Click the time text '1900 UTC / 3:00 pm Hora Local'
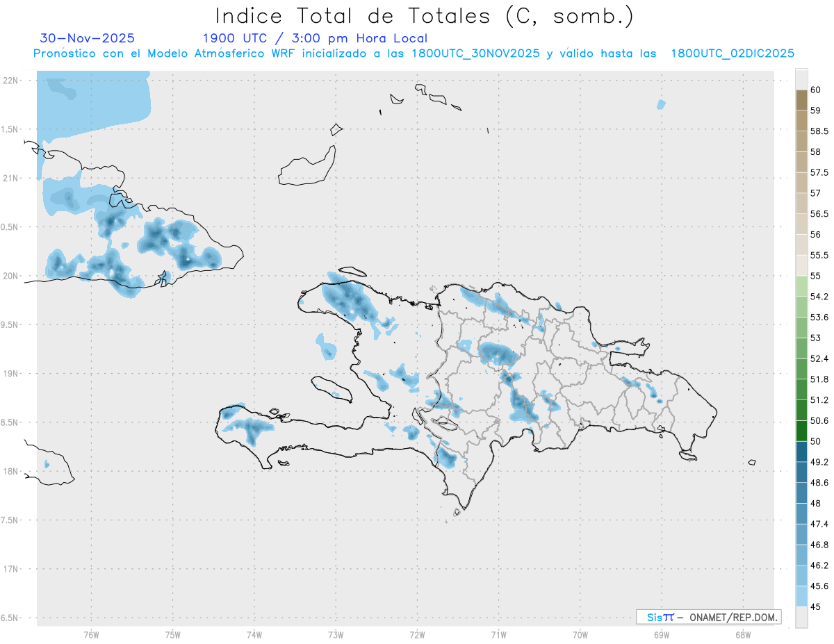The image size is (834, 644). pyautogui.click(x=315, y=38)
